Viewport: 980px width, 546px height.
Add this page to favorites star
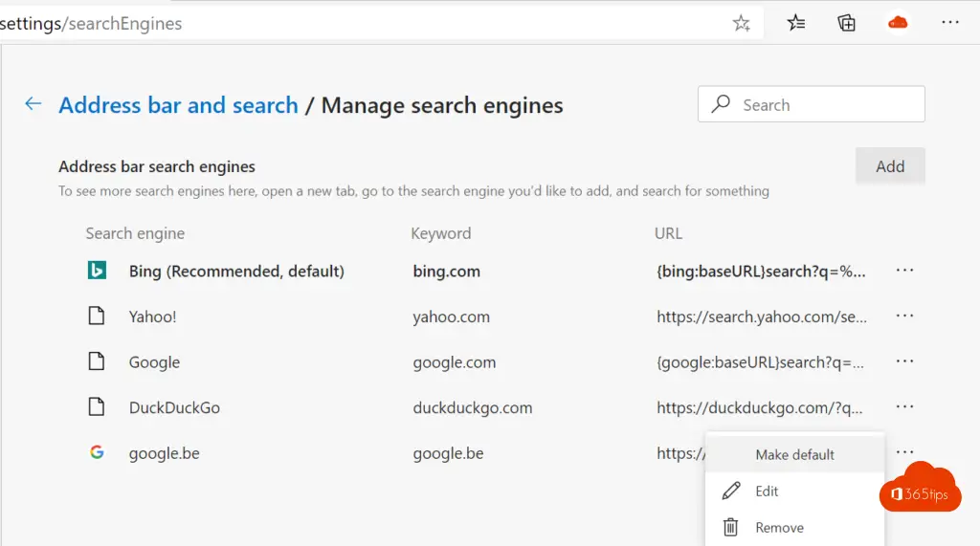(742, 23)
